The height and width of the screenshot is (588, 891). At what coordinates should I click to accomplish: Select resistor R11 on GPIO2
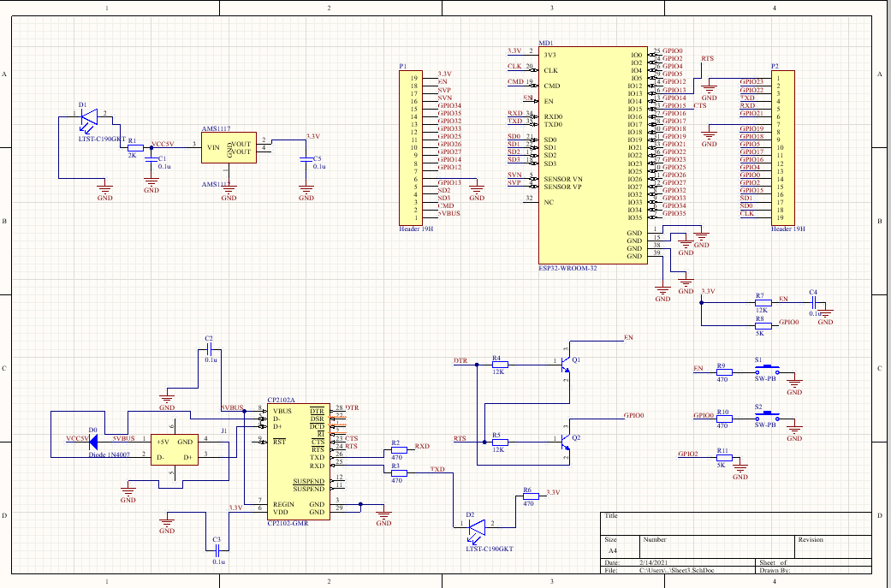724,458
